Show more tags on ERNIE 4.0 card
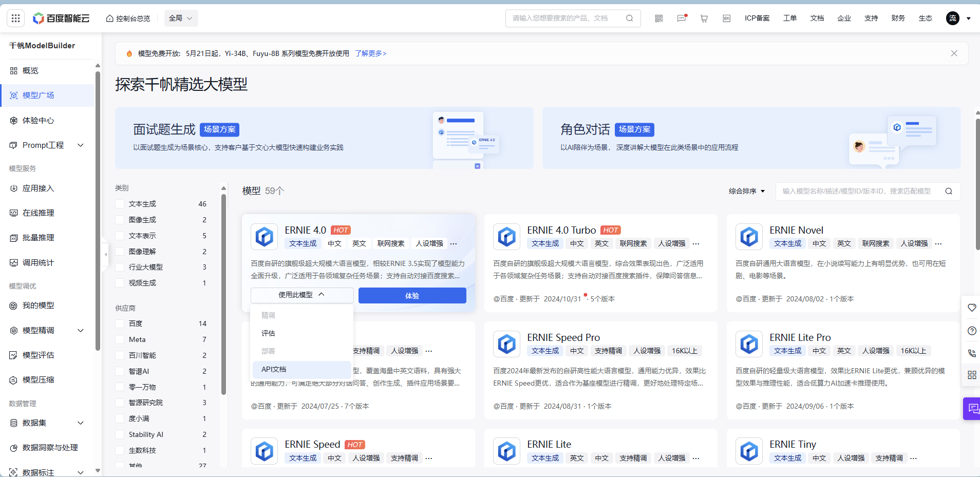This screenshot has height=477, width=980. [x=454, y=243]
